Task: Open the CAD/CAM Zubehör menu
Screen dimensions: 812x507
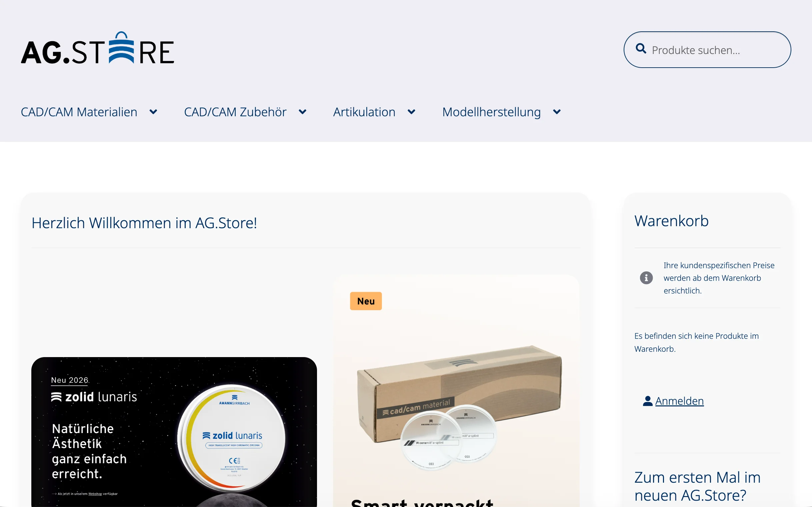Action: [x=235, y=112]
